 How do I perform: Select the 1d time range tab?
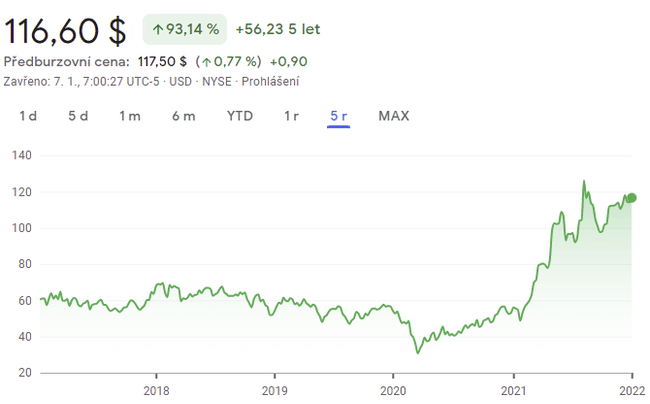point(28,116)
